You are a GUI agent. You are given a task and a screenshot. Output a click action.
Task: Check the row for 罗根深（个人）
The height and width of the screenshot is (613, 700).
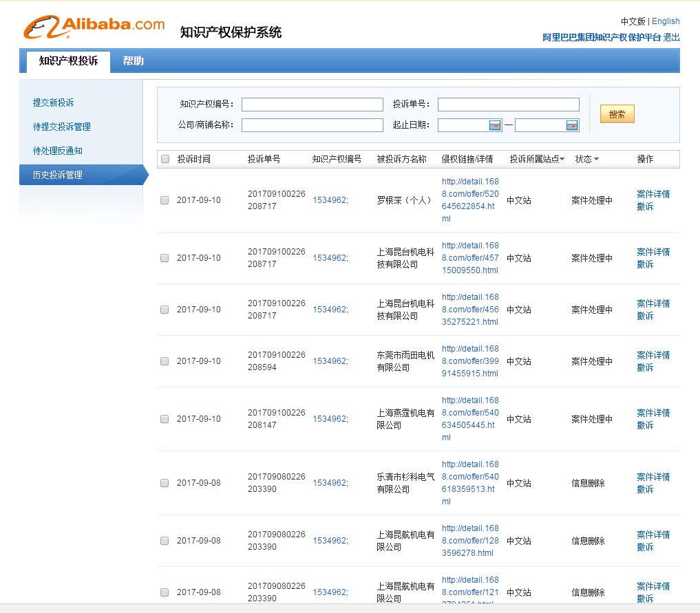click(x=165, y=200)
